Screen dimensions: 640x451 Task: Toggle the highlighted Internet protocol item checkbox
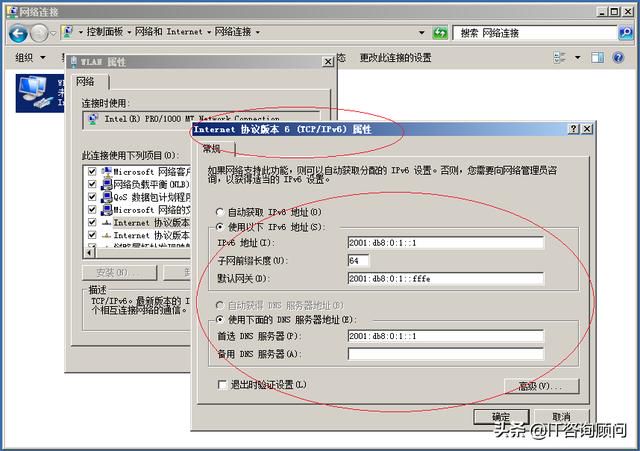tap(92, 223)
